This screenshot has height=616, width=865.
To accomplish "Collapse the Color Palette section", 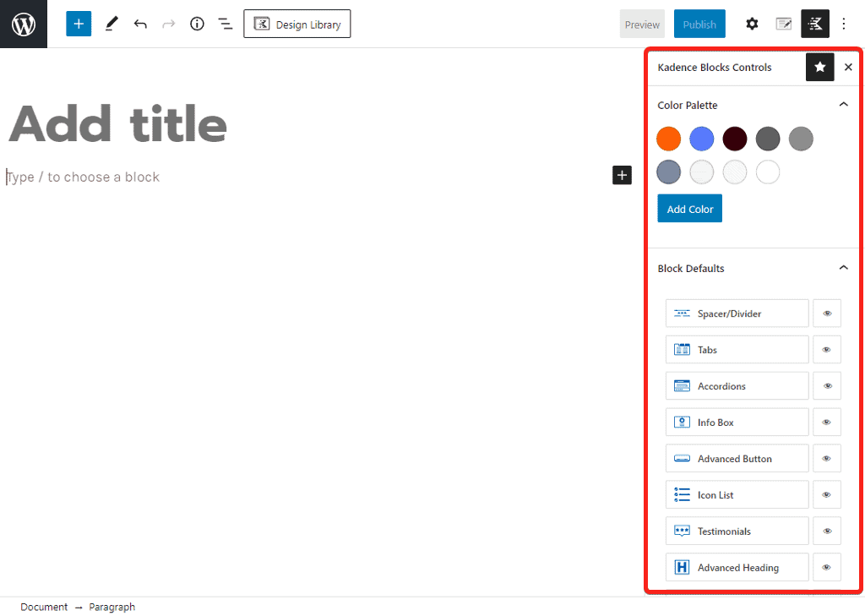I will pos(842,105).
